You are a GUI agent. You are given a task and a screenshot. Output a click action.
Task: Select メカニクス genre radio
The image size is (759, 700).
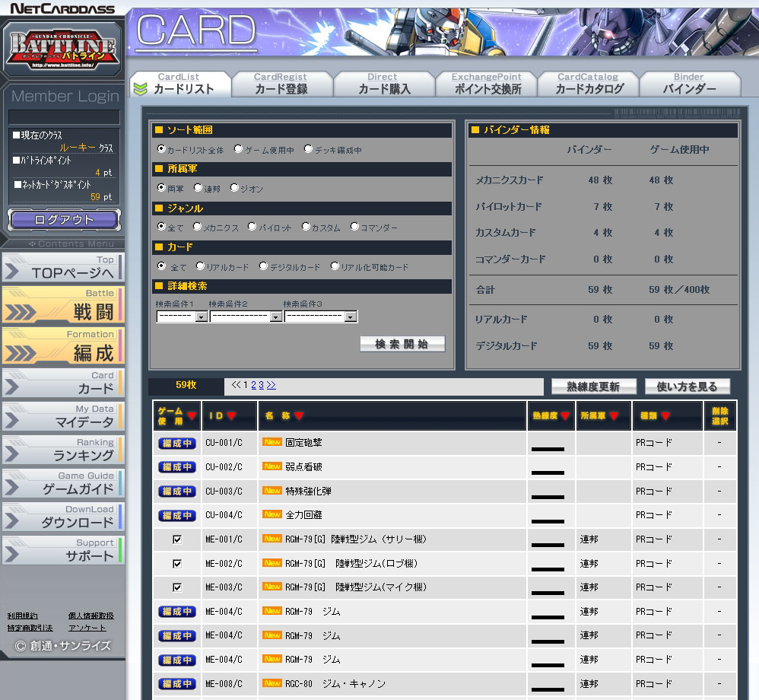[x=198, y=226]
